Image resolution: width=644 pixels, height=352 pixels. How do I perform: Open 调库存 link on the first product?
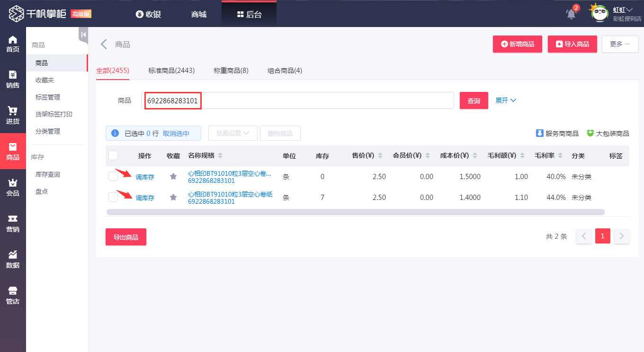(144, 176)
